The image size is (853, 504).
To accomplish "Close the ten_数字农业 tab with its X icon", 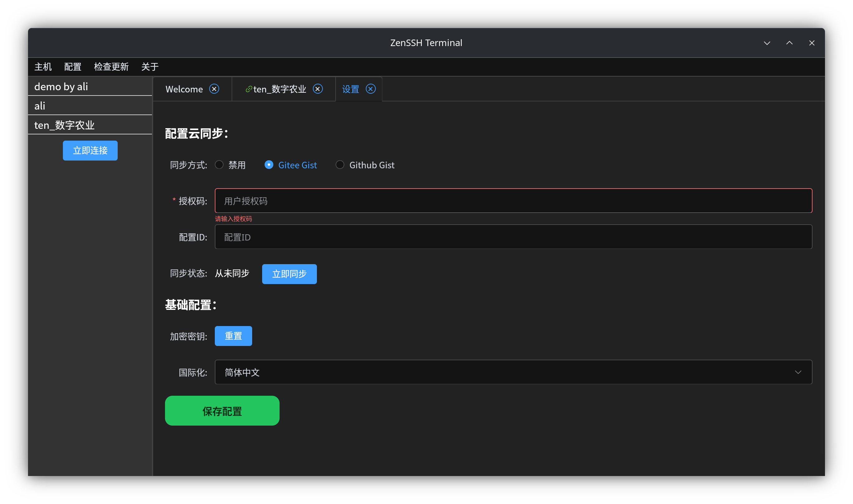I will [318, 89].
